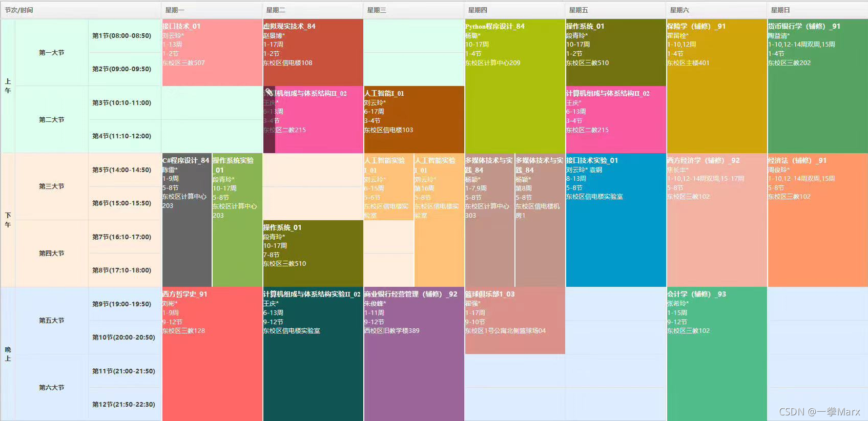Click the 第7节(16:10-17:00) time slot

122,237
